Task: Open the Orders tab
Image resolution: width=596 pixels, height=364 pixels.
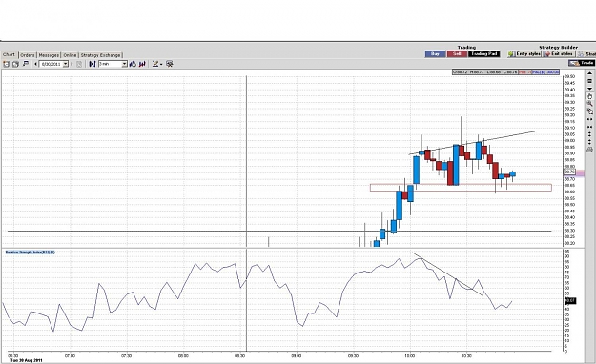Action: click(x=28, y=55)
